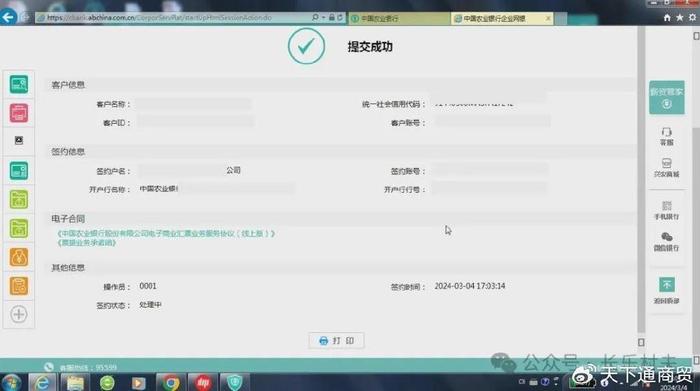
Task: Open the 票据业务承诺函 link
Action: (87, 243)
